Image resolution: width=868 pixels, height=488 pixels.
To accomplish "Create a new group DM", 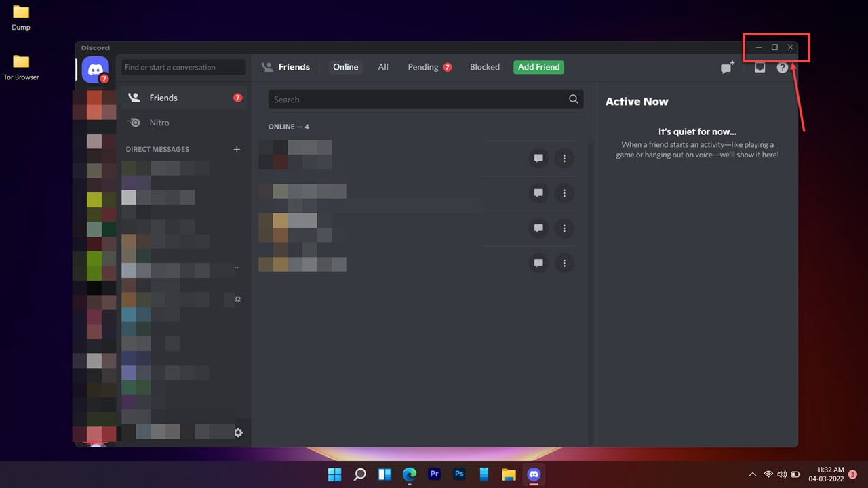I will (727, 67).
